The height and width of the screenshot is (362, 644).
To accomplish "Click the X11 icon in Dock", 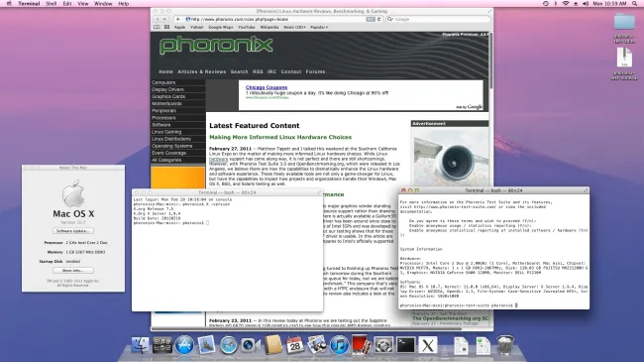I will click(x=428, y=345).
